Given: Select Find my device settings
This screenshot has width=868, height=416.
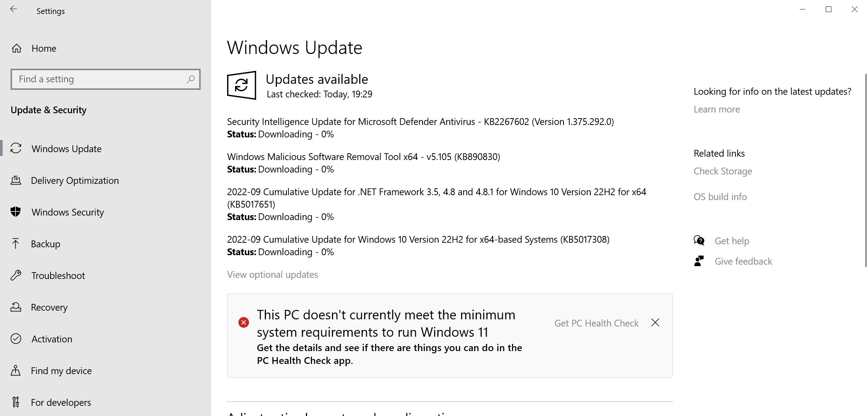Looking at the screenshot, I should pos(61,371).
